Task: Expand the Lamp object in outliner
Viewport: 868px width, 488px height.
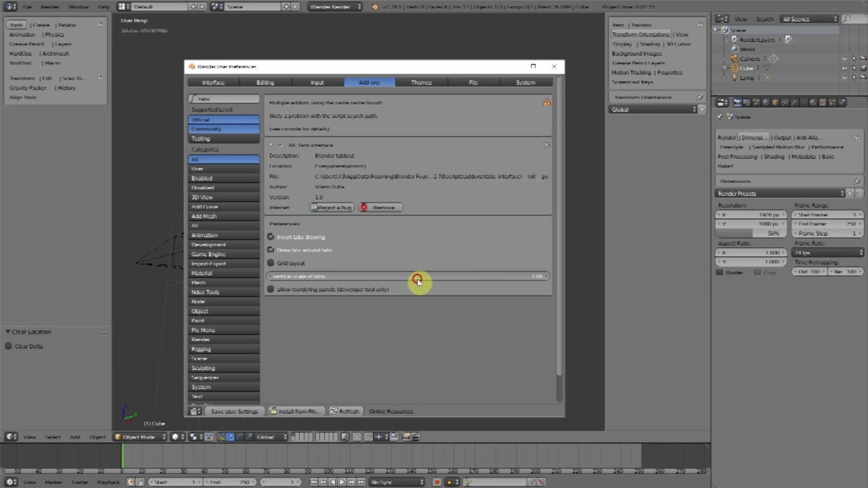Action: pyautogui.click(x=725, y=78)
